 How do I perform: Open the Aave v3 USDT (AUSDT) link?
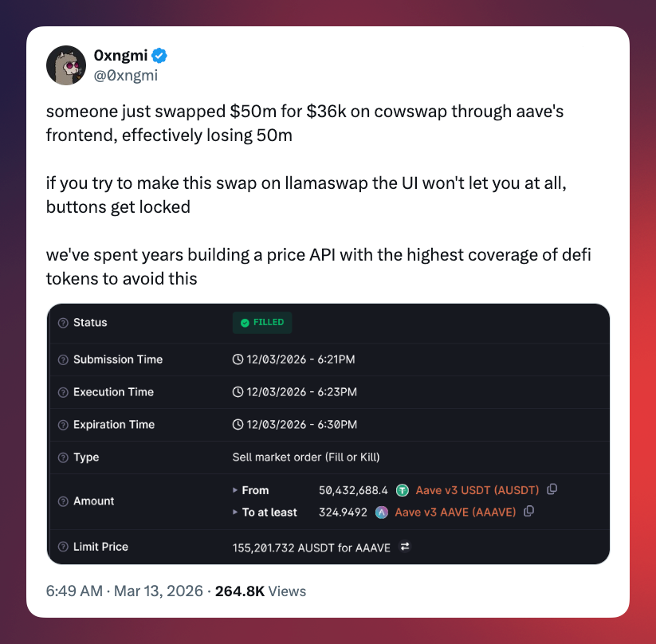pos(477,490)
